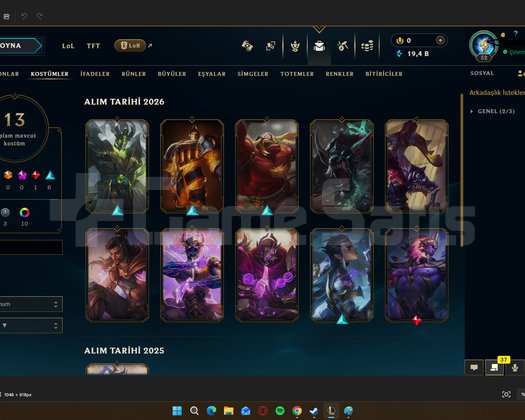The width and height of the screenshot is (525, 420).
Task: Click the Legacy coin icon showing 3
Action: pyautogui.click(x=5, y=212)
